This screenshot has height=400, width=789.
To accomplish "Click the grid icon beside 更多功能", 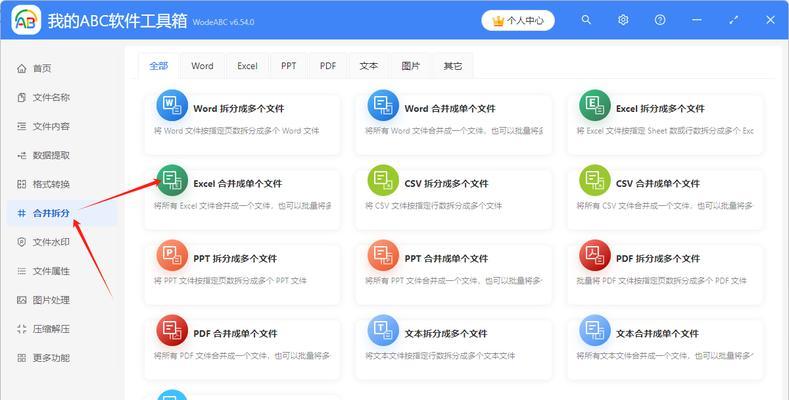I will [x=22, y=358].
